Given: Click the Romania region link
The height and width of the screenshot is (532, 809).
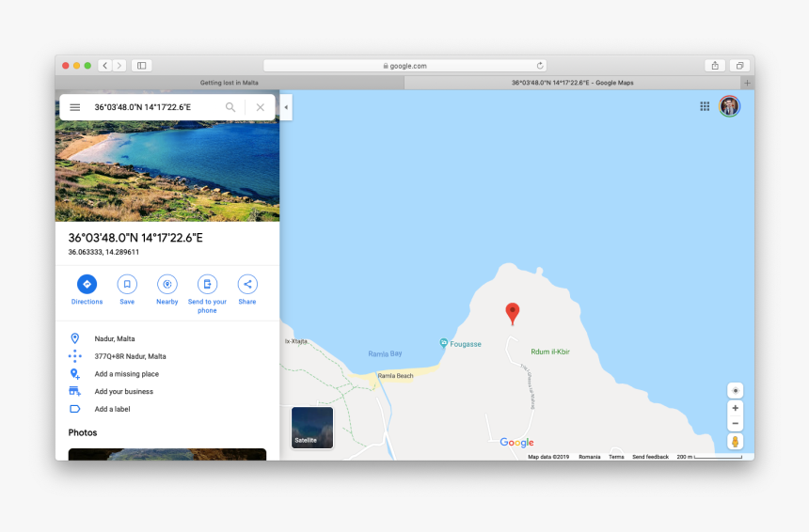Looking at the screenshot, I should [x=589, y=457].
